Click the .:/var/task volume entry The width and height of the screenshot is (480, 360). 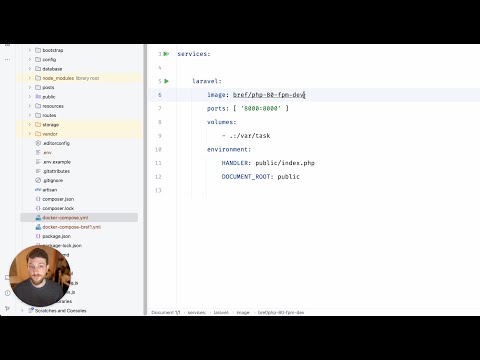250,136
